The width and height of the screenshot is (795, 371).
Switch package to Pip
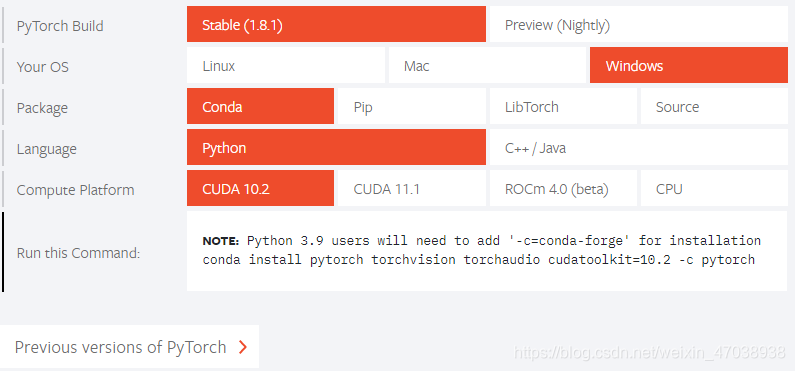pos(412,106)
